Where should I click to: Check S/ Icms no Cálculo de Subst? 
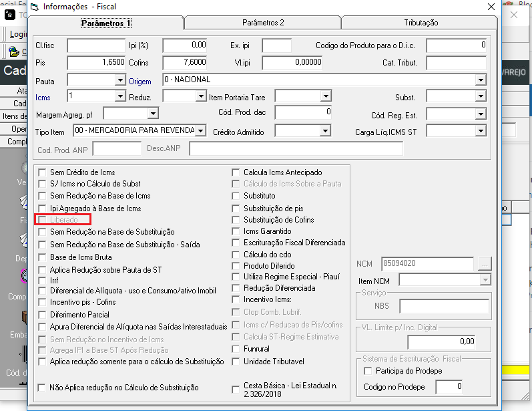point(42,184)
